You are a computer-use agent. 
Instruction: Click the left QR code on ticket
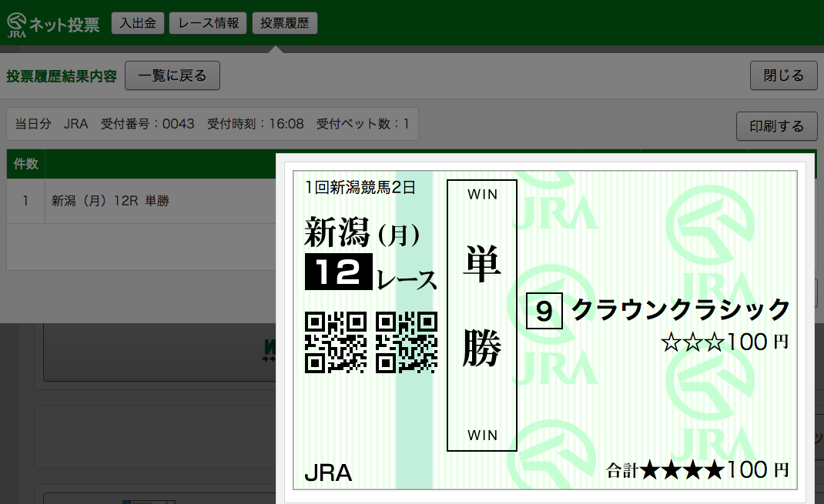point(336,342)
